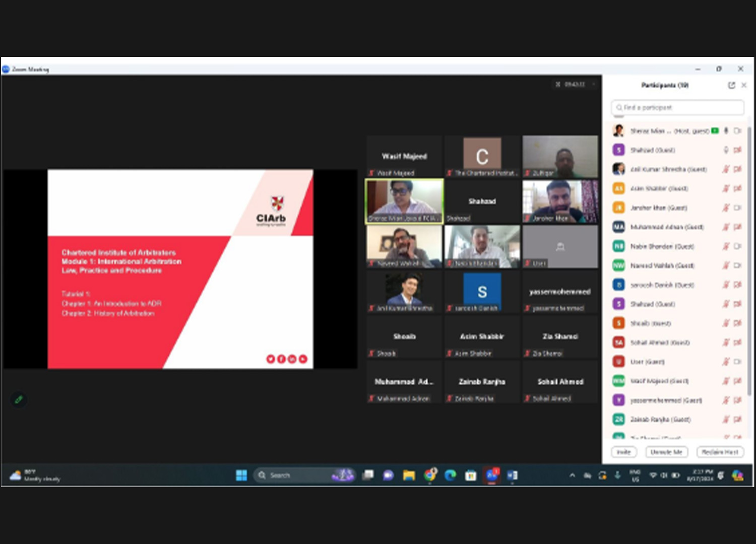Click the taskbar Search box
This screenshot has width=756, height=544.
[304, 475]
